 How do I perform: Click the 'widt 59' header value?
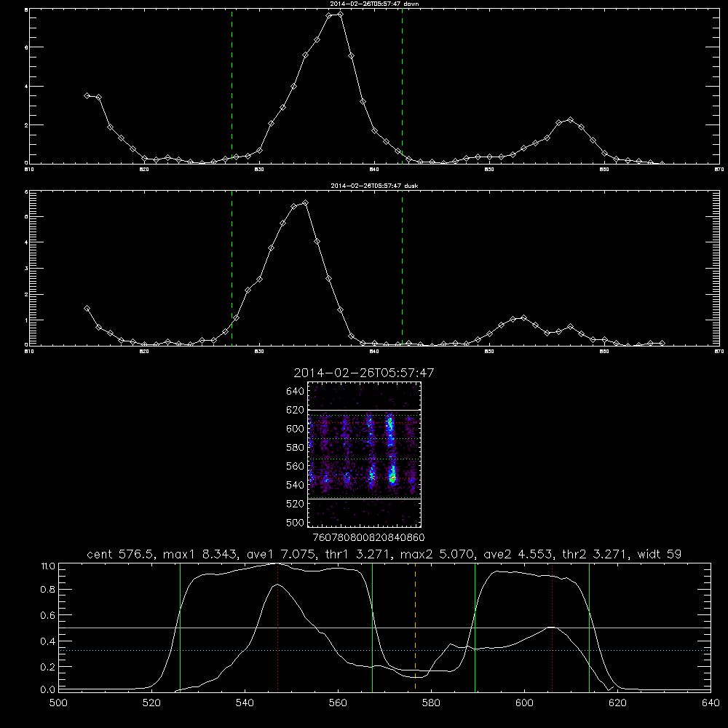[660, 554]
